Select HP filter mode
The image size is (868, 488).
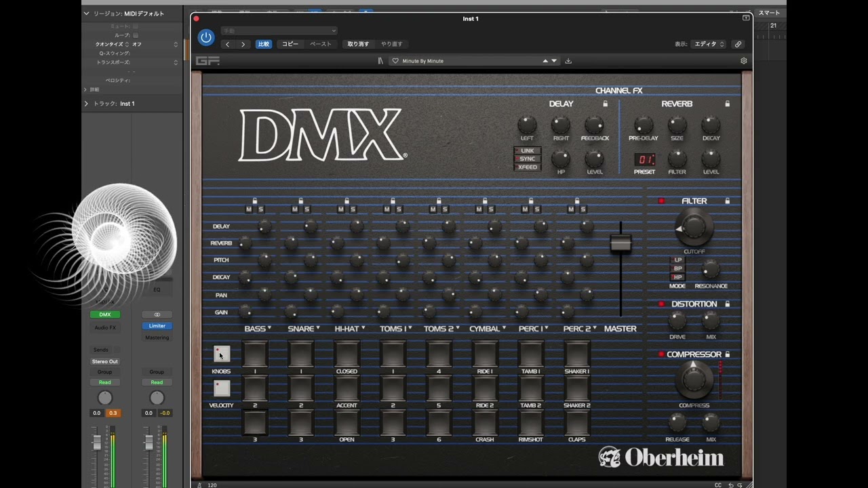click(677, 277)
